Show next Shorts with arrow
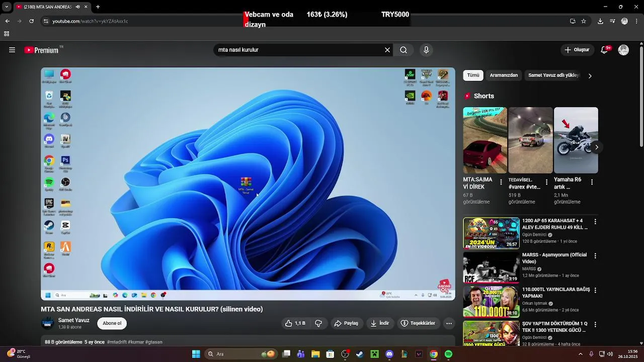The image size is (644, 362). (596, 147)
